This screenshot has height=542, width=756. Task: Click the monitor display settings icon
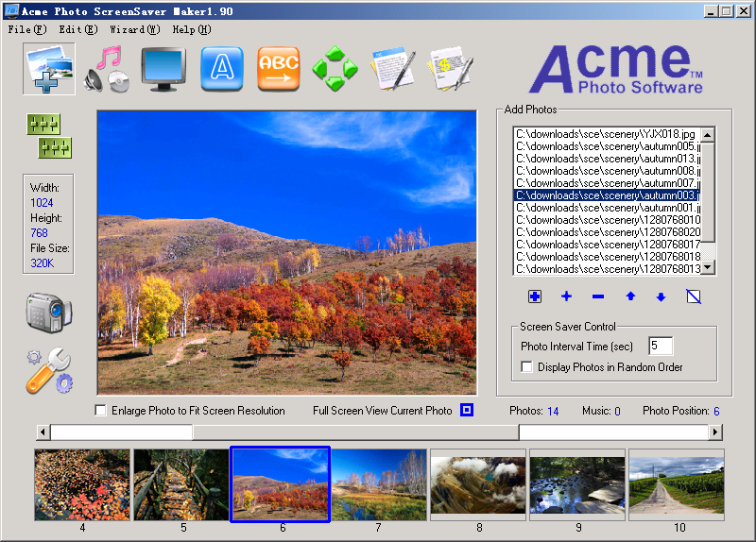[x=163, y=69]
